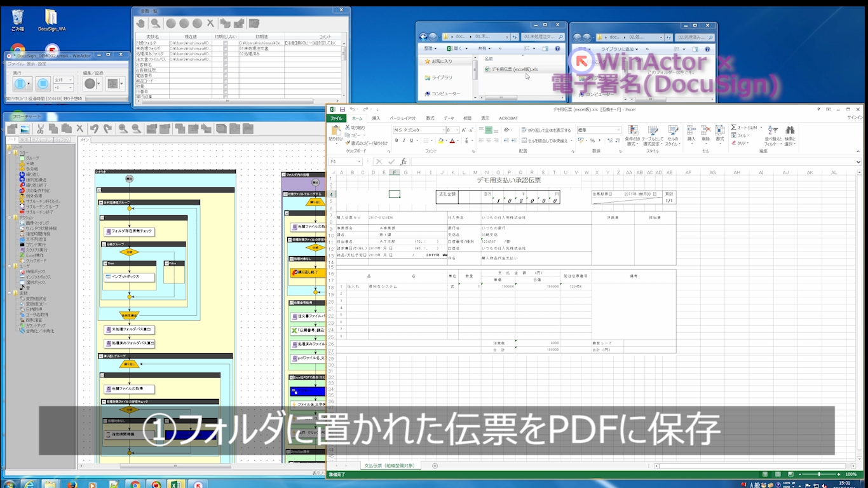Click 検索と選択 binoculars icon in Excel
The image size is (868, 488).
pos(790,134)
